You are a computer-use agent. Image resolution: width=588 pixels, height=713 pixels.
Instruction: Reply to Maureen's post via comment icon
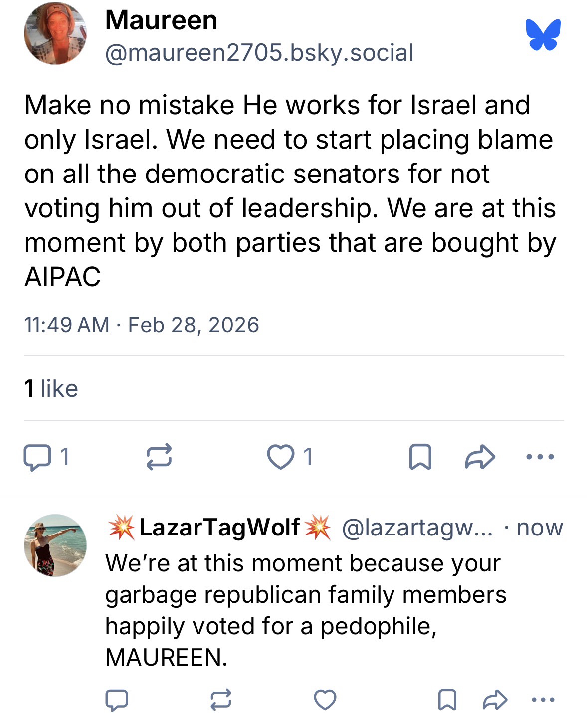(x=37, y=457)
